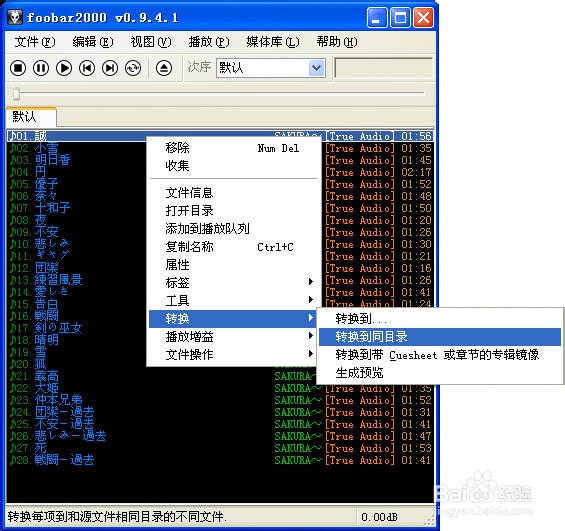Open the playback order dropdown

pos(316,68)
